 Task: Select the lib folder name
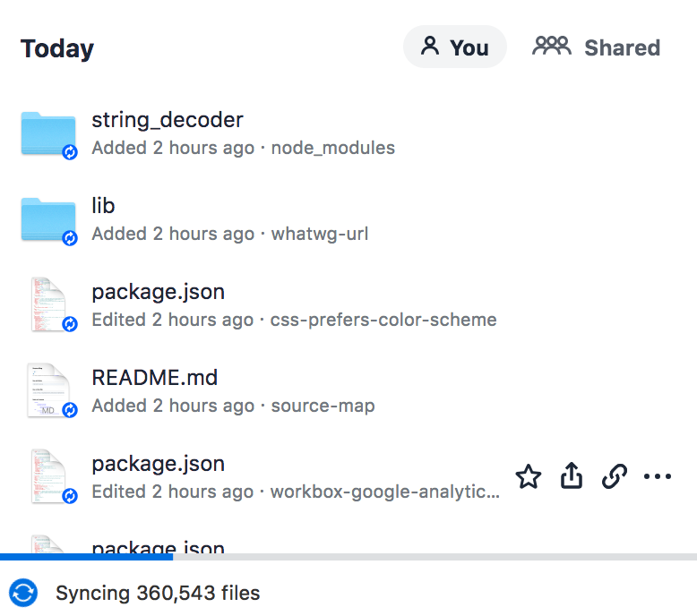pyautogui.click(x=103, y=206)
